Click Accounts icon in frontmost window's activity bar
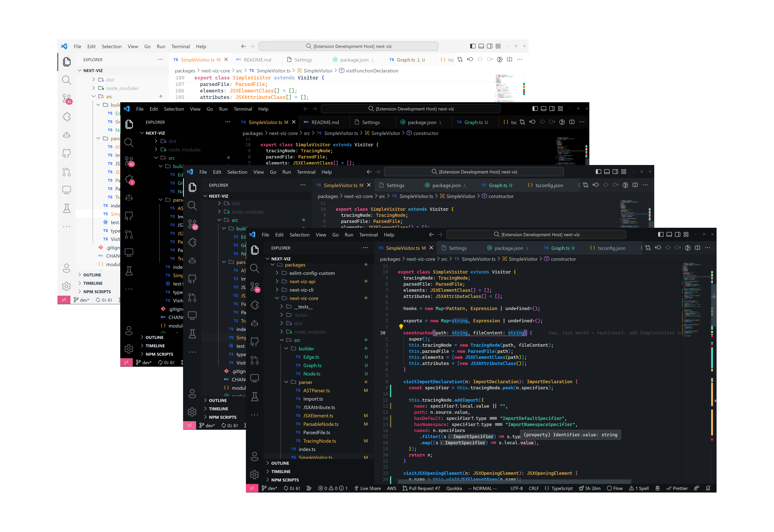The height and width of the screenshot is (532, 774). coord(254,456)
